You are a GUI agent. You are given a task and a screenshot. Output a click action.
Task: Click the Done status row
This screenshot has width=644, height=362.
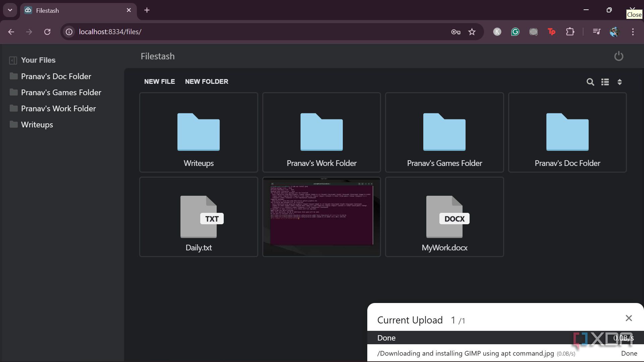click(505, 338)
